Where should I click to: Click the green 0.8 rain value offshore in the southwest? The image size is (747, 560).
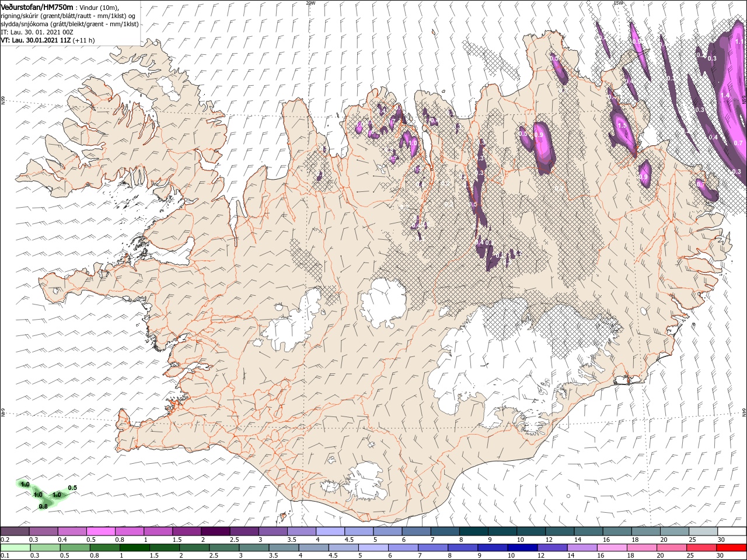click(x=43, y=506)
